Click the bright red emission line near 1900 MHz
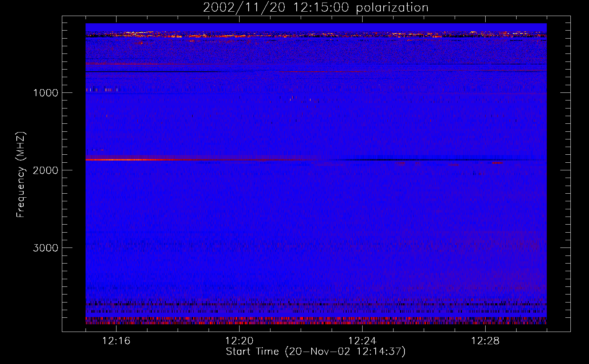Screen dimensions: 589x364 pyautogui.click(x=200, y=160)
